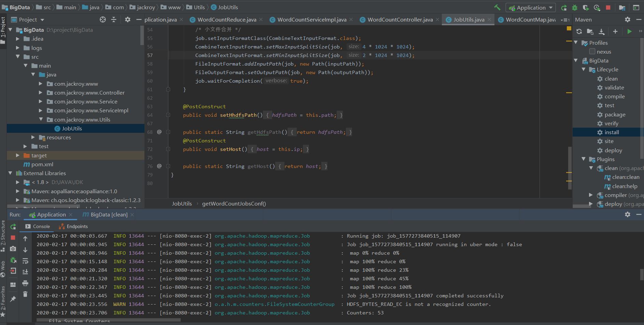
Task: Collapse the Plugins node in Maven
Action: [584, 159]
